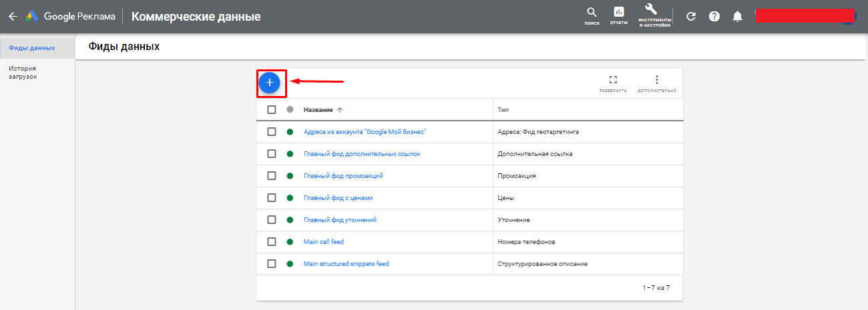Click the refresh icon in header
The width and height of the screenshot is (868, 310).
tap(691, 17)
